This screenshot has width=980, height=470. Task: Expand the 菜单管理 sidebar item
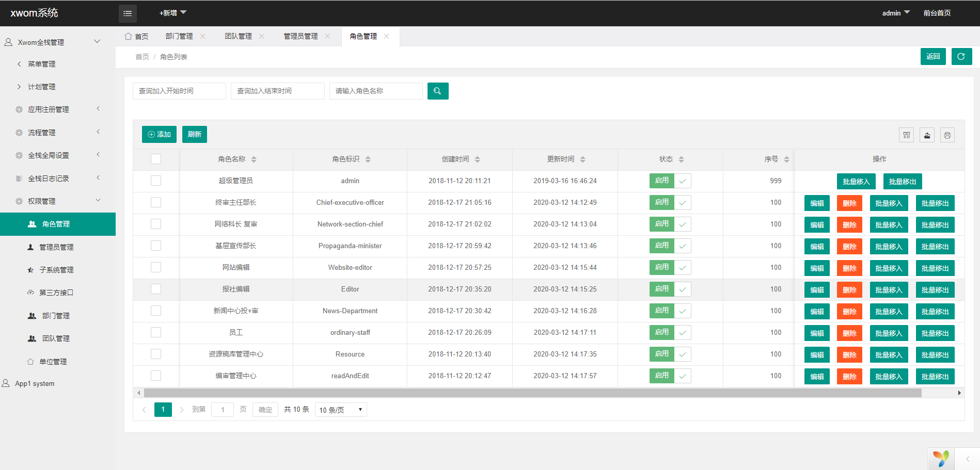(x=58, y=64)
